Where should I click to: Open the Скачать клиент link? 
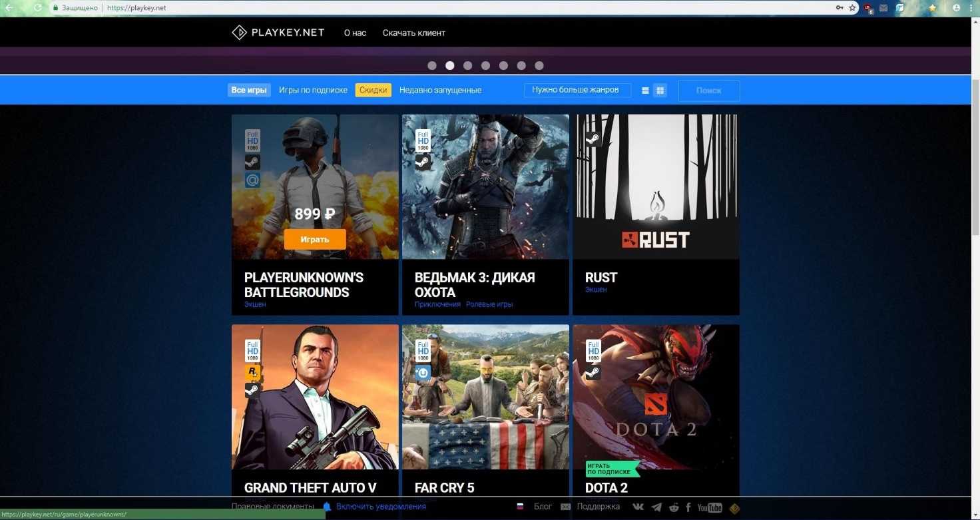(x=413, y=33)
